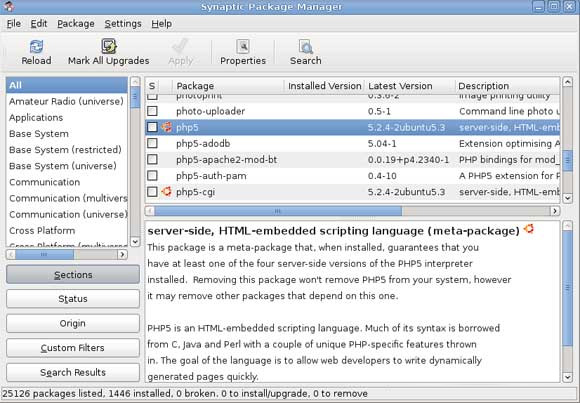
Task: Sort by Latest Version column header
Action: pos(409,86)
